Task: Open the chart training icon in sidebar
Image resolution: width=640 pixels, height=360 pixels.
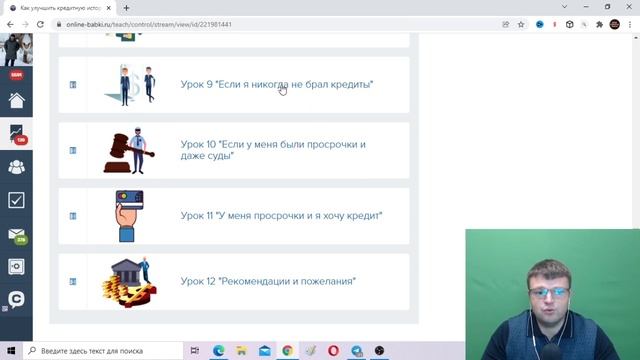Action: point(16,134)
